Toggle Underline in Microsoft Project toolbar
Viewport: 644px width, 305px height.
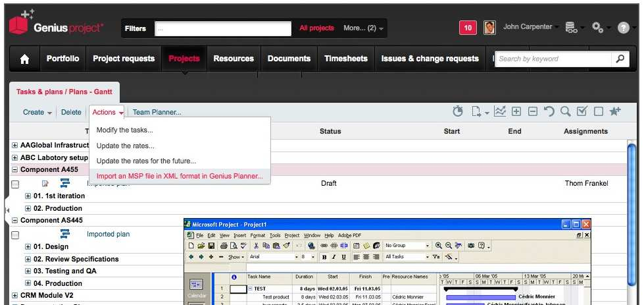point(343,257)
